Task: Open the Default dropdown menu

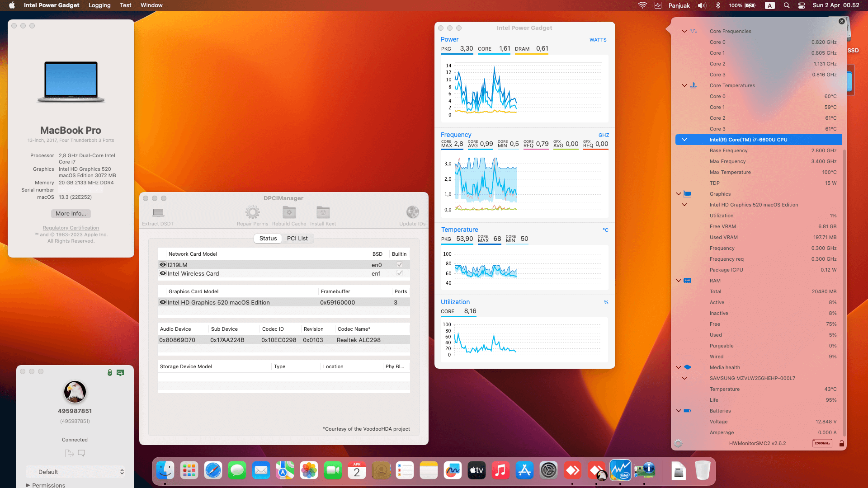Action: coord(75,472)
